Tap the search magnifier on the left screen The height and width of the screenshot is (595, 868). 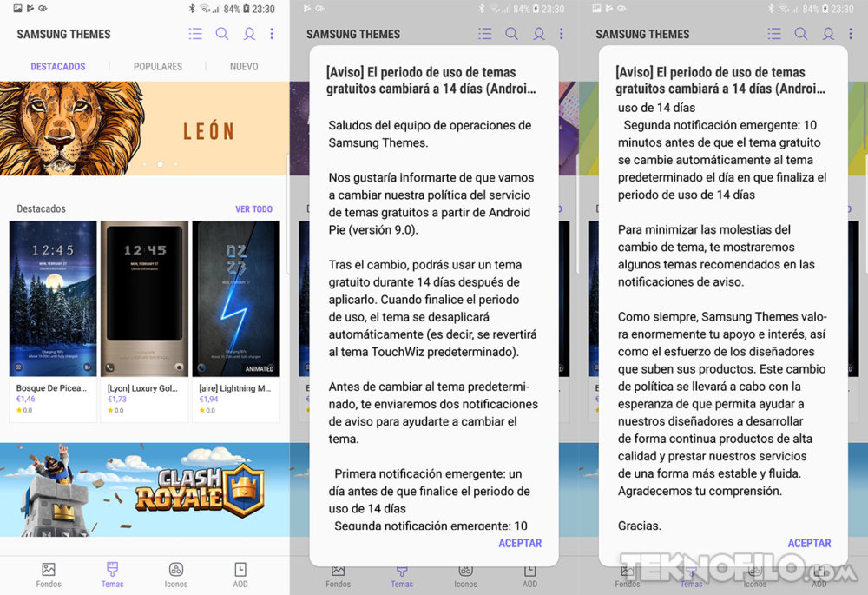[222, 34]
